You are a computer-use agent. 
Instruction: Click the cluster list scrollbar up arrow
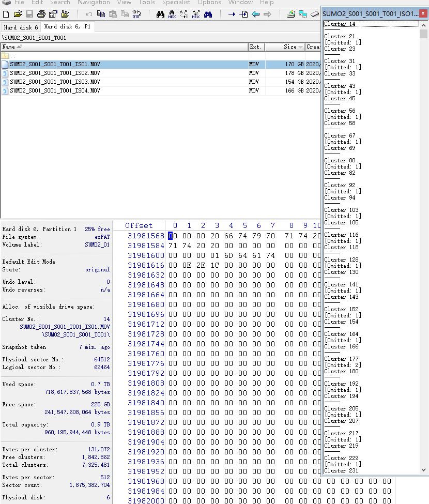[423, 25]
